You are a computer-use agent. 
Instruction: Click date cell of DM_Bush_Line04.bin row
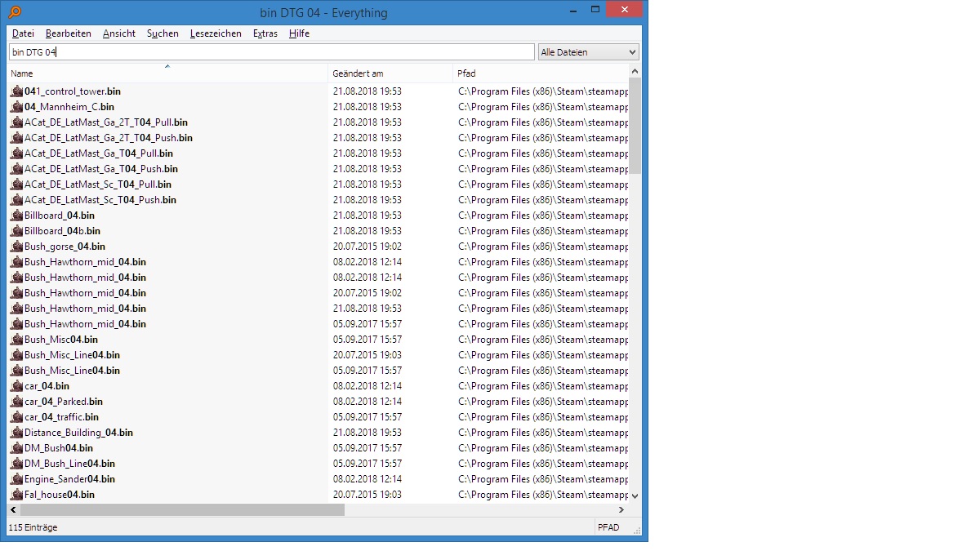point(367,464)
